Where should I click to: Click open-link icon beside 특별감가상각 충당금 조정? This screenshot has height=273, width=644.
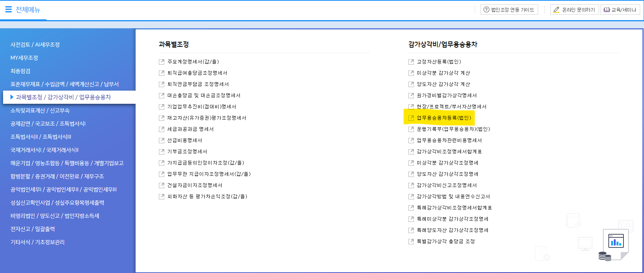[411, 241]
